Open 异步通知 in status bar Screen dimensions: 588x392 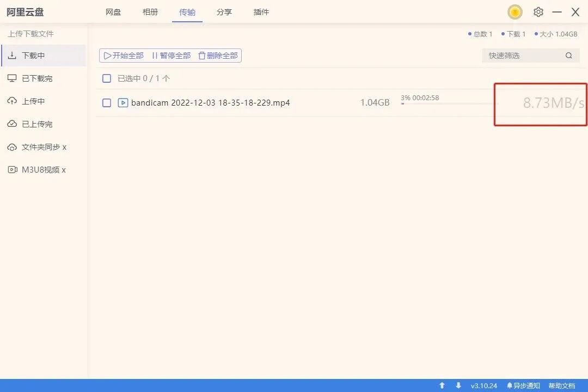pyautogui.click(x=523, y=385)
